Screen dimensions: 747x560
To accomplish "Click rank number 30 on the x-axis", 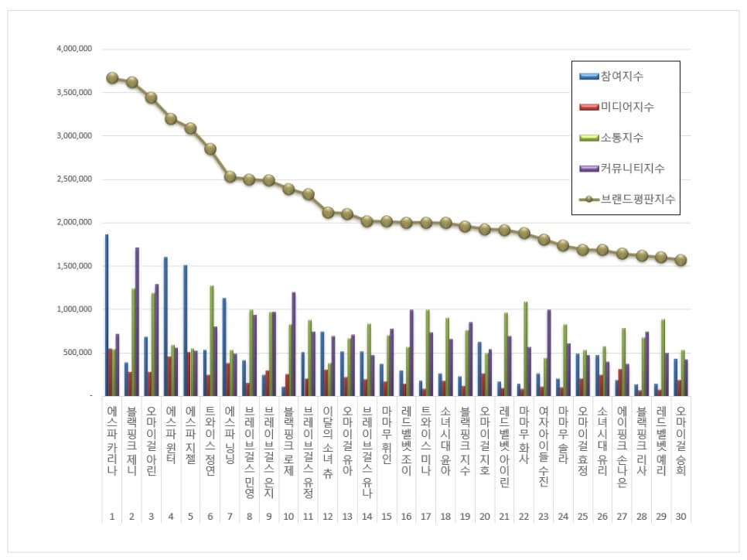I will coord(680,516).
